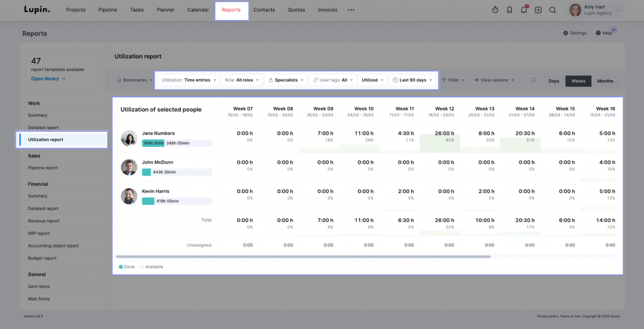This screenshot has width=644, height=329.
Task: Select the Pipeline report under Sales
Action: [x=44, y=167]
